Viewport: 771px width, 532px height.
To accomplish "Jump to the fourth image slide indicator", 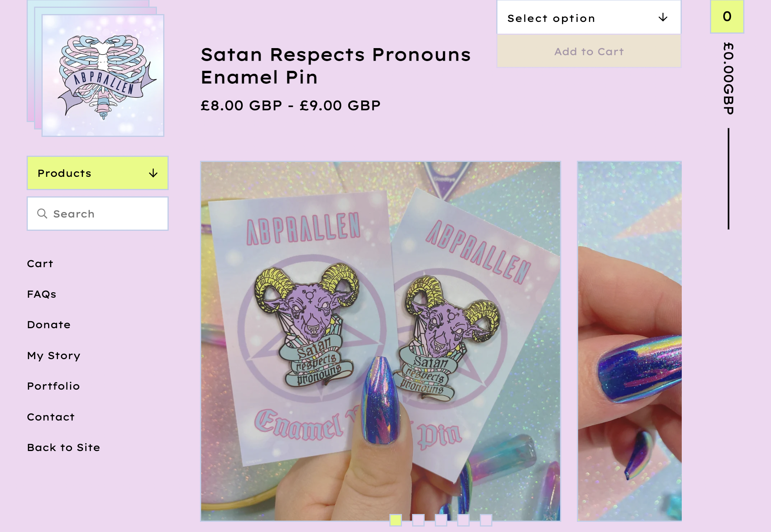I will click(463, 520).
